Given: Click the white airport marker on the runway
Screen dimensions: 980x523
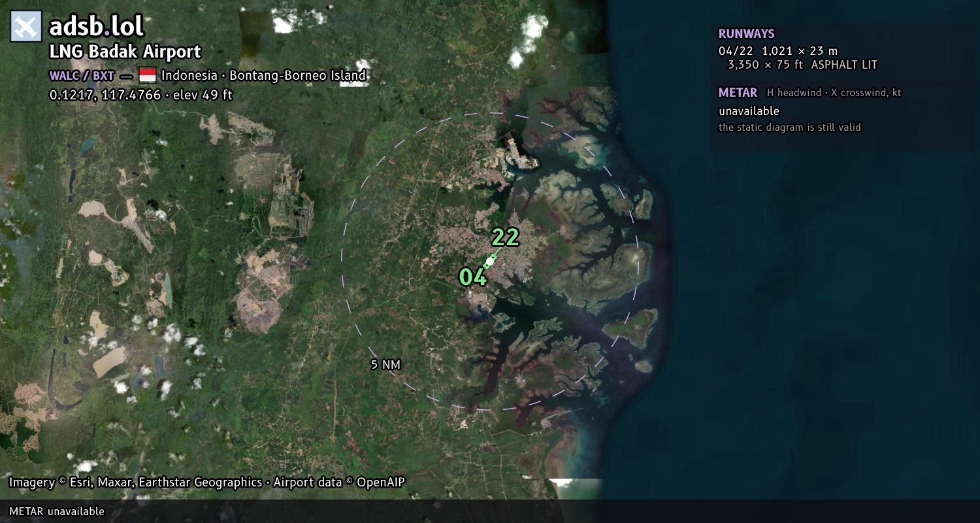Looking at the screenshot, I should (490, 261).
